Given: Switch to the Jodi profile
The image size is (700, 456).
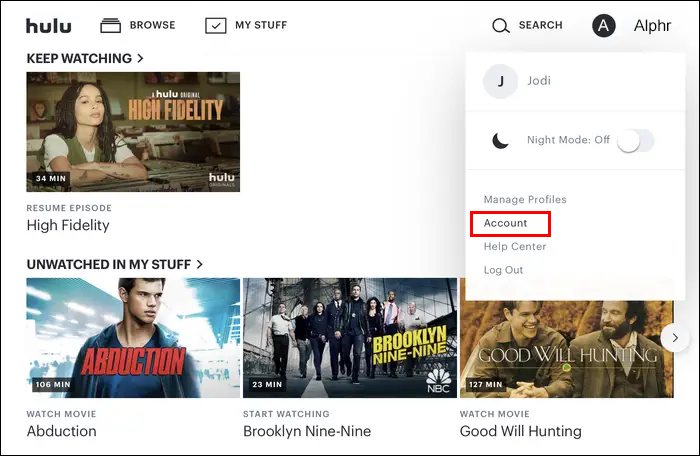Looking at the screenshot, I should [x=539, y=81].
